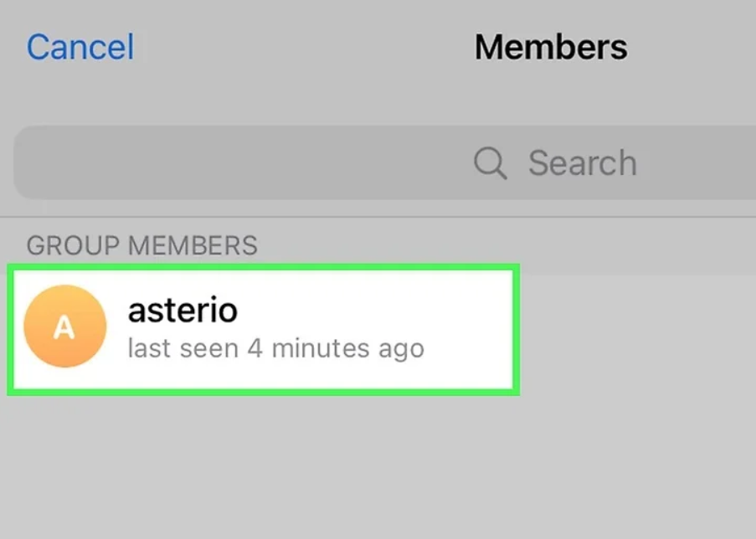Image resolution: width=756 pixels, height=539 pixels.
Task: Click the Members title heading
Action: click(551, 47)
